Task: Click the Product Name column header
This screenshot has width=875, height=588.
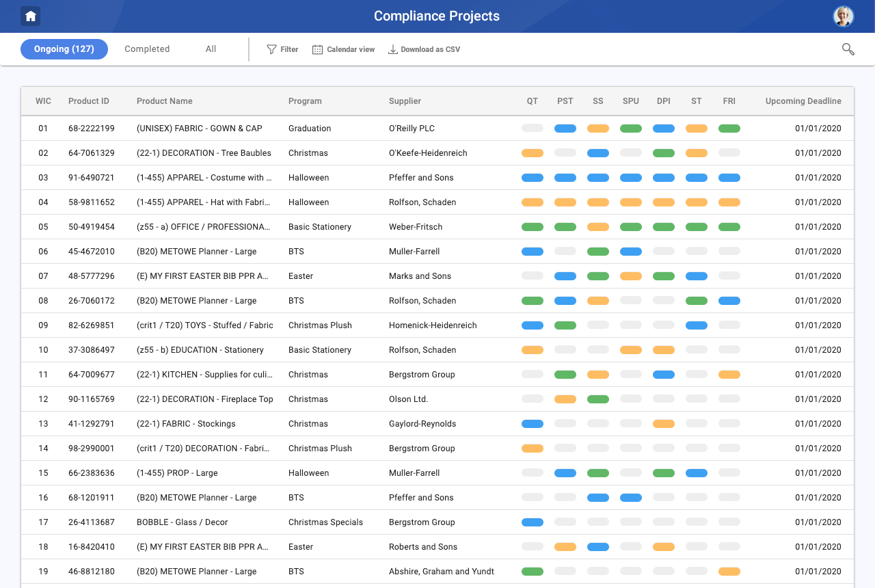Action: [x=164, y=101]
